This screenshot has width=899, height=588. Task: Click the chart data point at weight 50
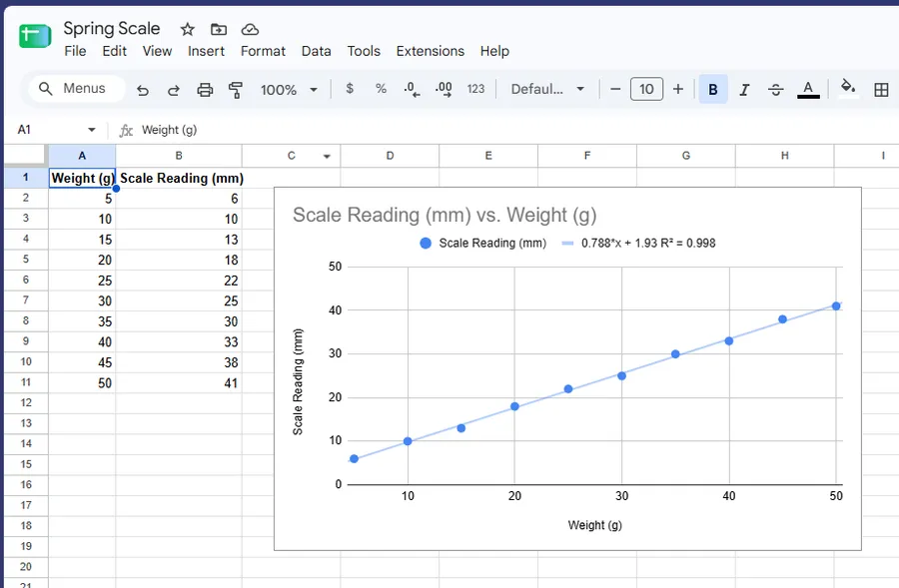tap(836, 306)
